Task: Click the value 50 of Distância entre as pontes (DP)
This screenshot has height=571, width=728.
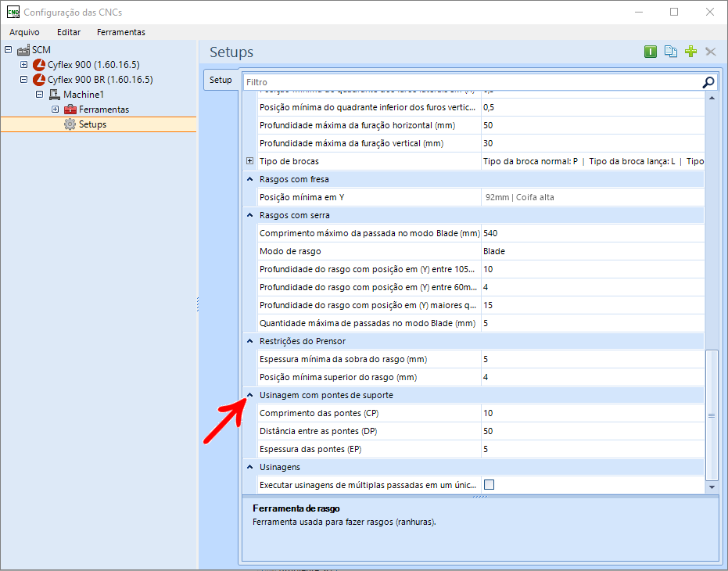Action: pos(488,431)
